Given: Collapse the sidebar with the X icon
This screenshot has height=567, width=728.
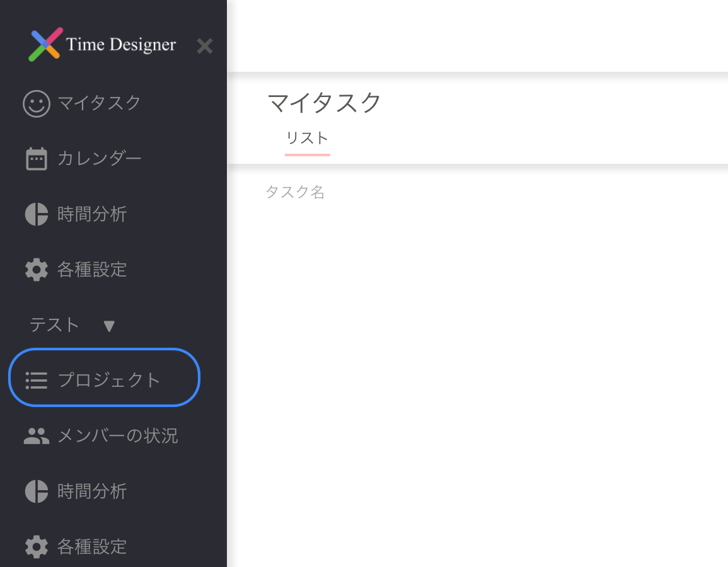Looking at the screenshot, I should [x=205, y=45].
